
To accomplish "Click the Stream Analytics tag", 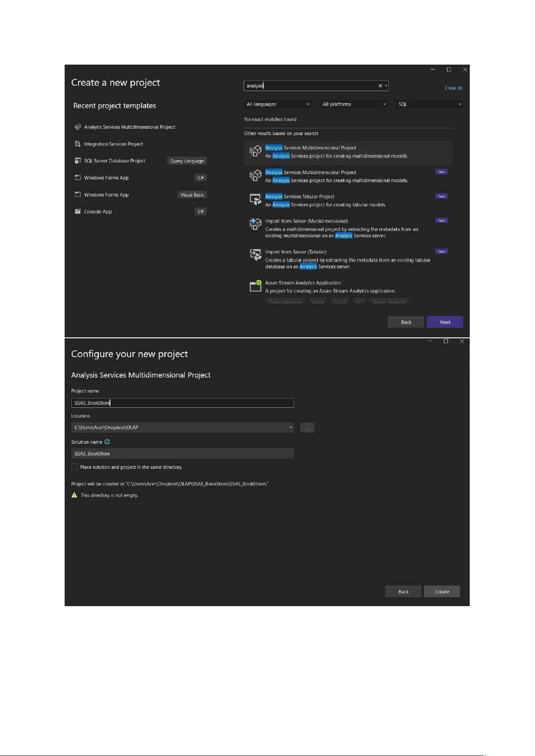I will click(389, 302).
